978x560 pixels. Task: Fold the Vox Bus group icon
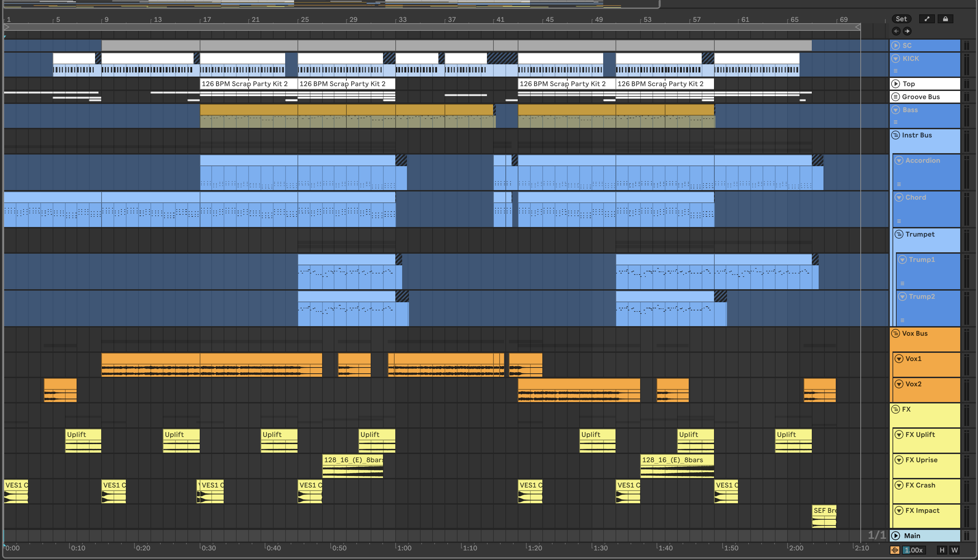click(x=896, y=333)
